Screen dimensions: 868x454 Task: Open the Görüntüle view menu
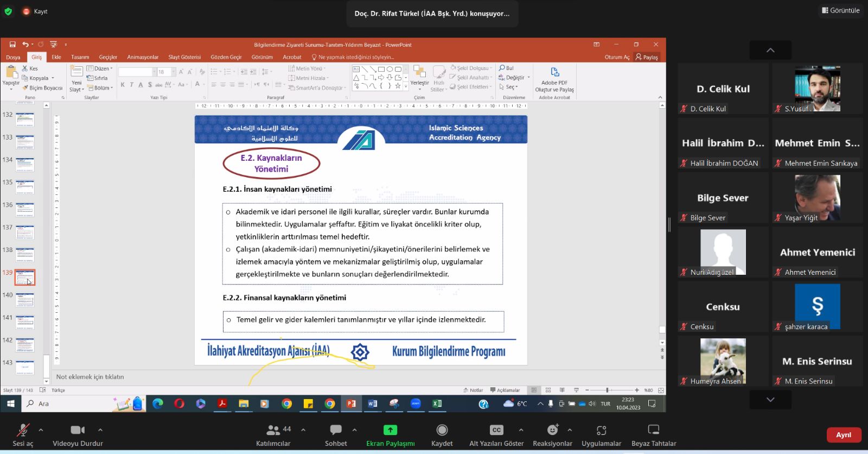[840, 10]
